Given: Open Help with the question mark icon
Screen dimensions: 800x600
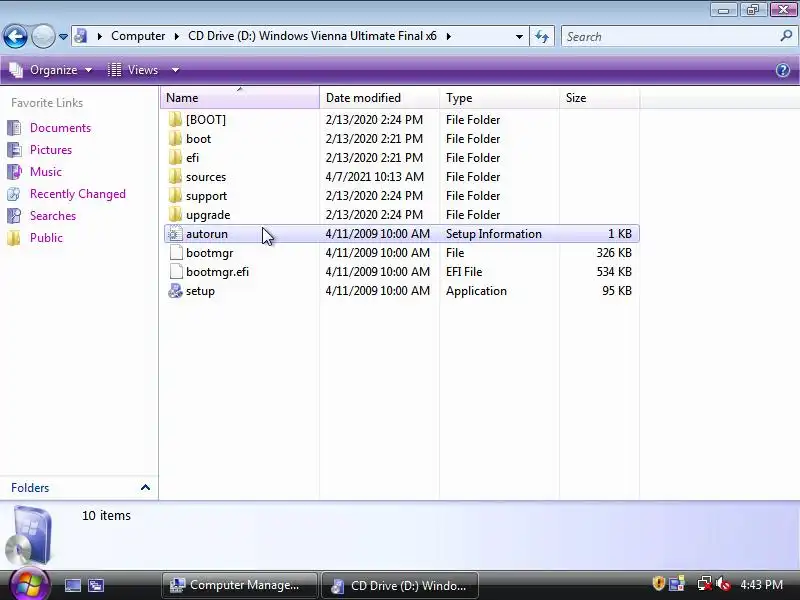Looking at the screenshot, I should click(x=783, y=70).
